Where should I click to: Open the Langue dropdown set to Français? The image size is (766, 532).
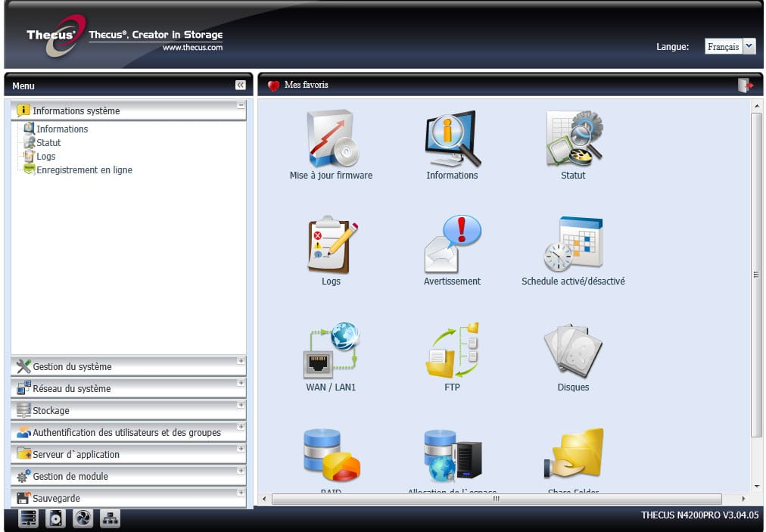[730, 46]
